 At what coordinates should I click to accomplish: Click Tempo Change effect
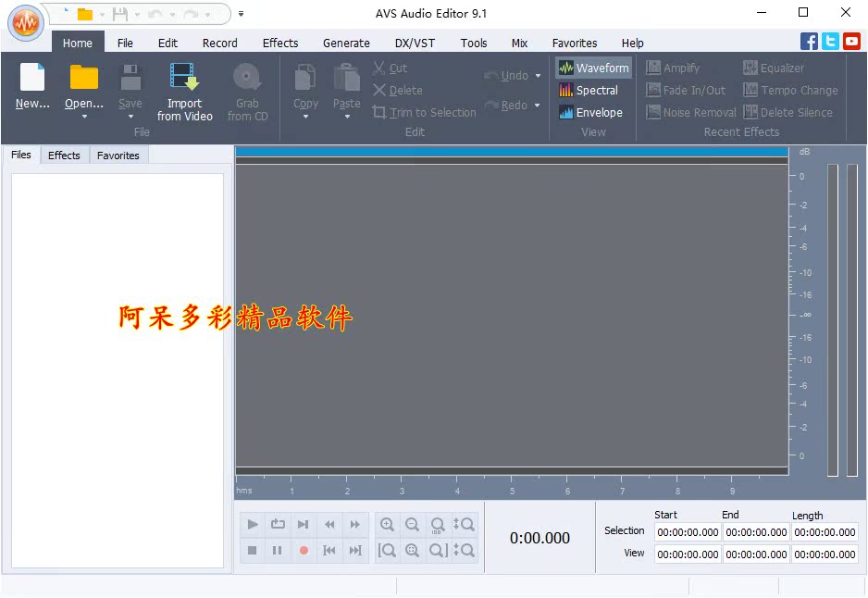pos(790,90)
